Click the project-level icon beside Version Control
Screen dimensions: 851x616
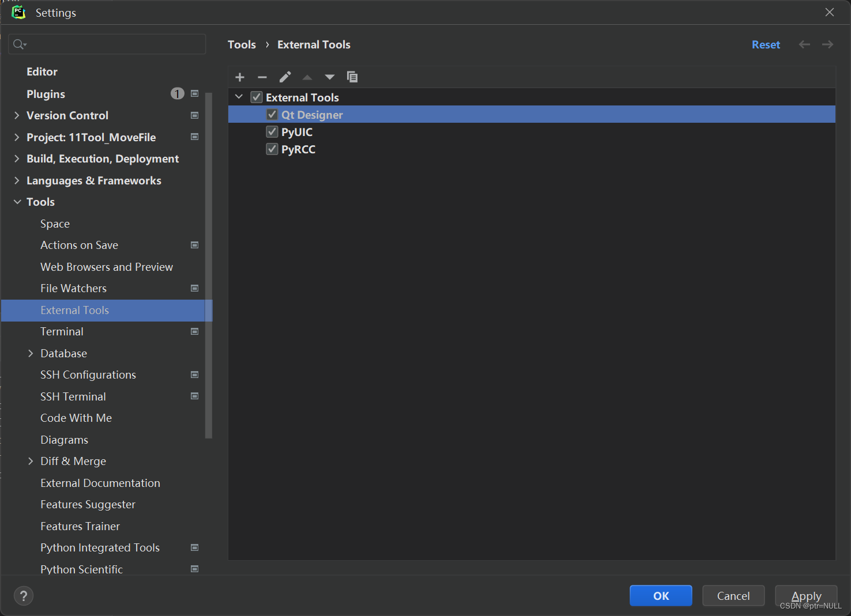(195, 115)
